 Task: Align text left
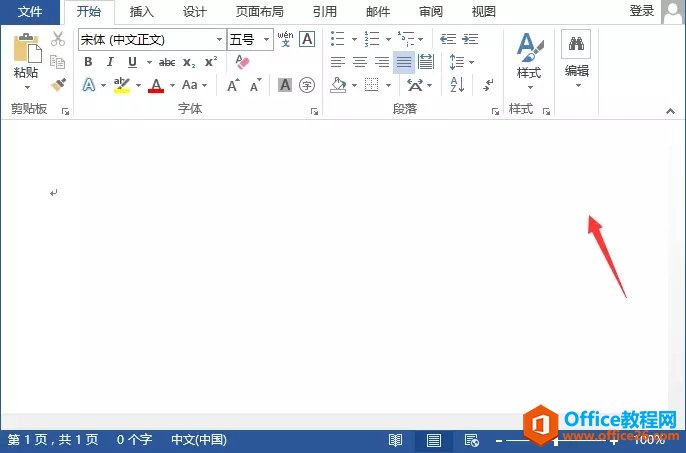337,62
